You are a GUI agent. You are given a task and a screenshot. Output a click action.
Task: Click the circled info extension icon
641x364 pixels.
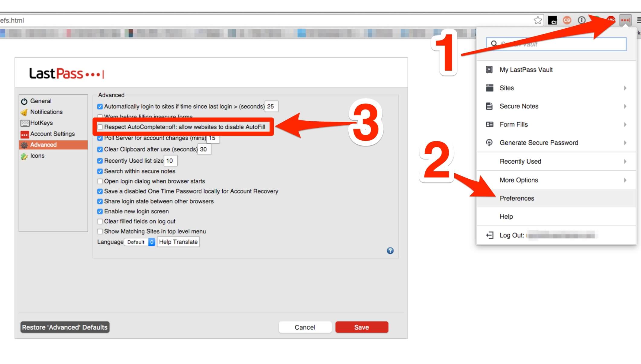point(581,20)
